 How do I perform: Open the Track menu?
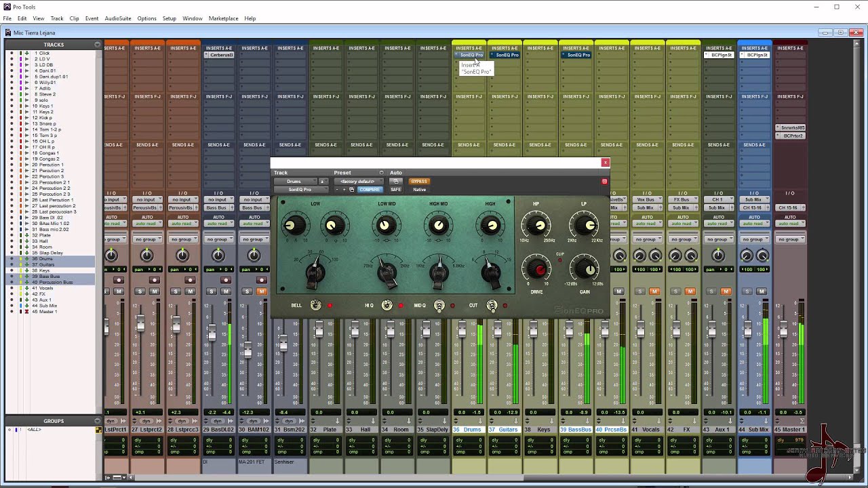coord(57,18)
